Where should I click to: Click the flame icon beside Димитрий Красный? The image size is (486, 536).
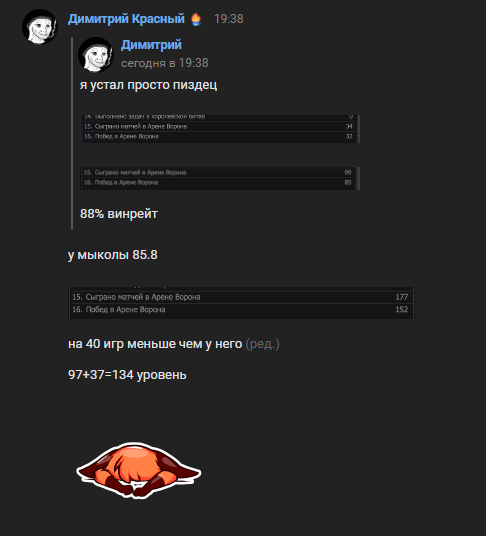[x=196, y=19]
